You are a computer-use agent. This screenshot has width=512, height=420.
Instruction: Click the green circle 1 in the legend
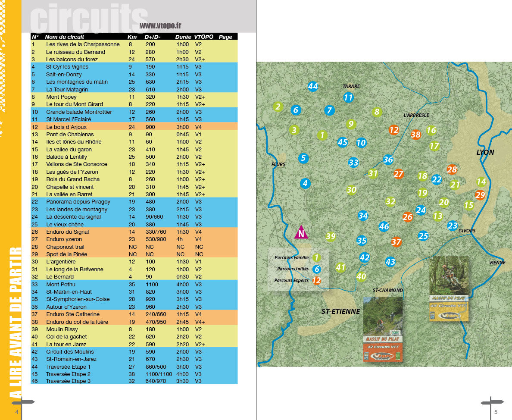point(318,257)
